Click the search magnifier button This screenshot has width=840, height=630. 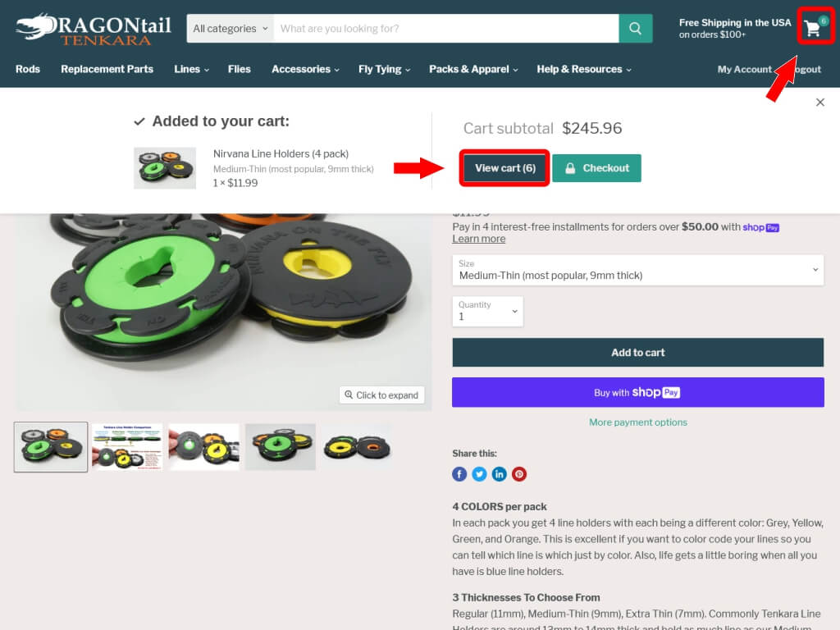pyautogui.click(x=636, y=29)
